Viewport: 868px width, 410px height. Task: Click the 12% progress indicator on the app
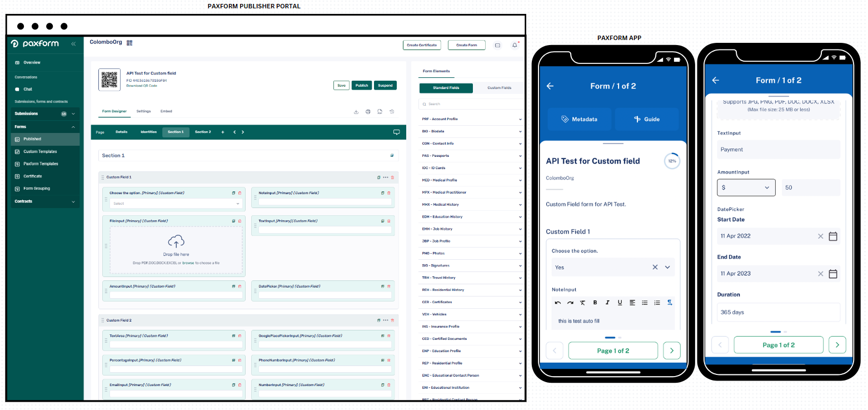point(672,160)
